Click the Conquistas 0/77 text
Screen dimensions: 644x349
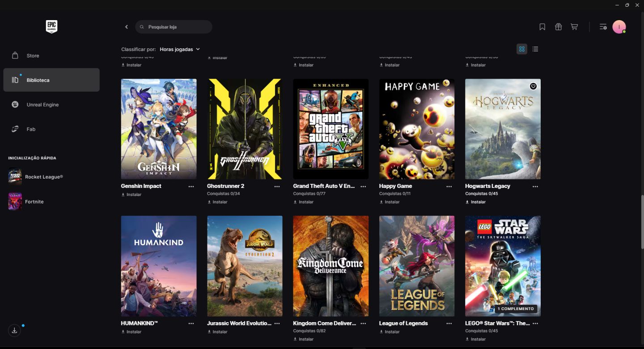(309, 194)
